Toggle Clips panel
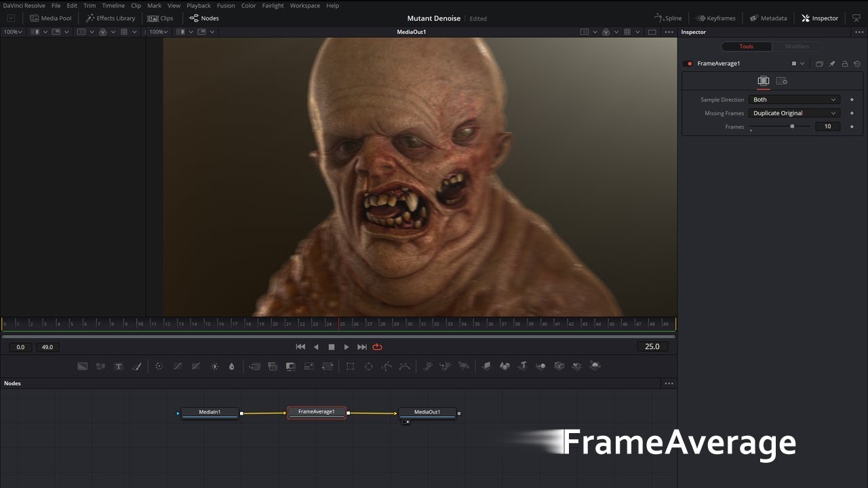 pyautogui.click(x=161, y=18)
